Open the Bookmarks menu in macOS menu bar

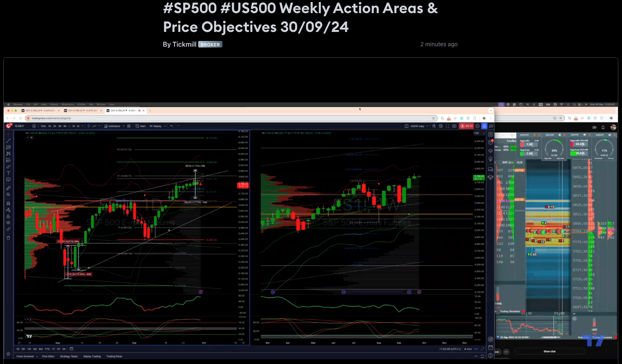[x=68, y=104]
